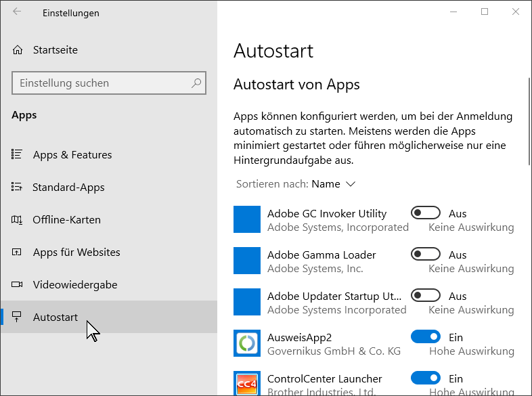The image size is (532, 396).
Task: Click the Apps & Features list icon
Action: click(x=17, y=154)
